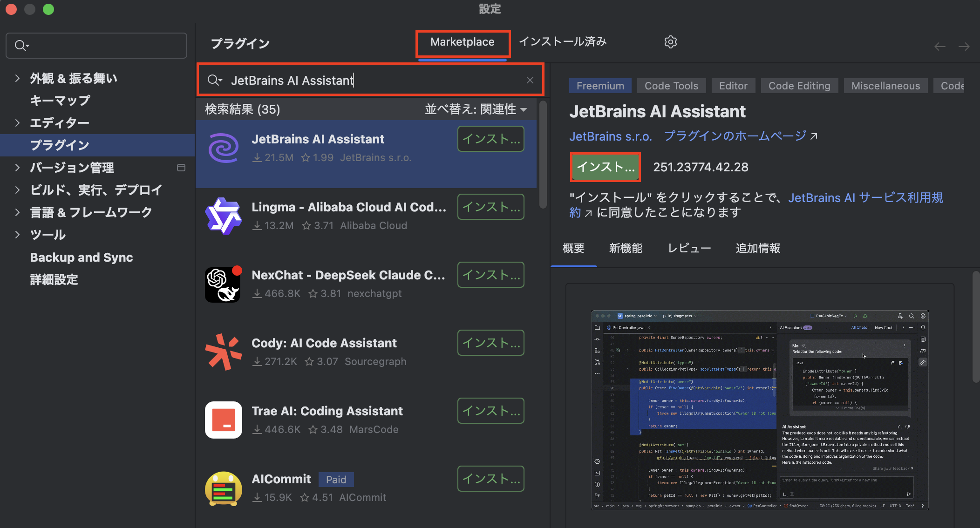Install the NexChat plugin

(x=490, y=275)
